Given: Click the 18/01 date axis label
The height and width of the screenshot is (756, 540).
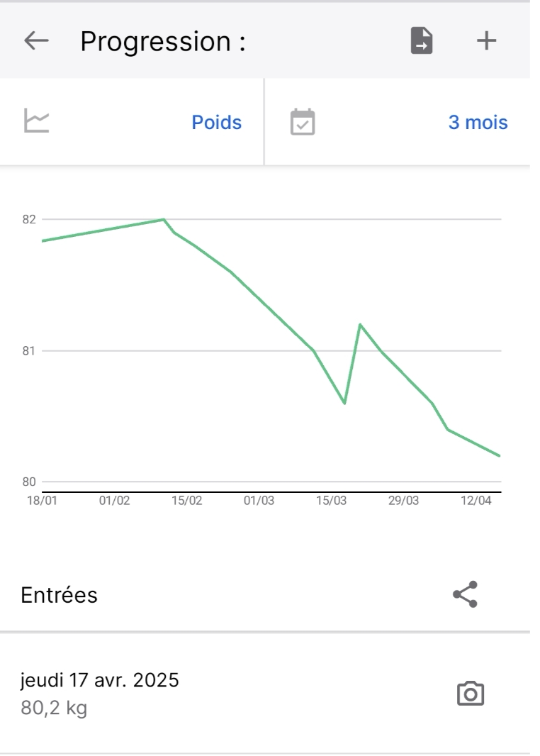Looking at the screenshot, I should pos(42,501).
